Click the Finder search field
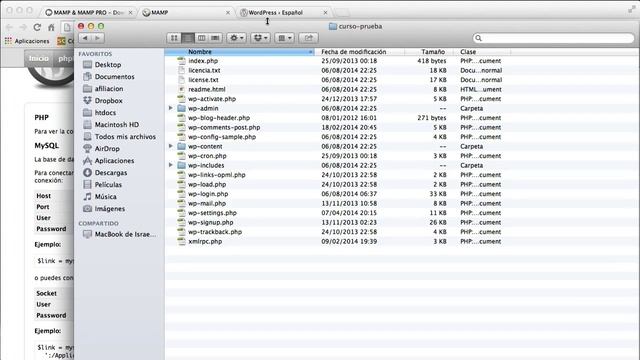Screen dimensions: 640x360 pyautogui.click(x=553, y=38)
